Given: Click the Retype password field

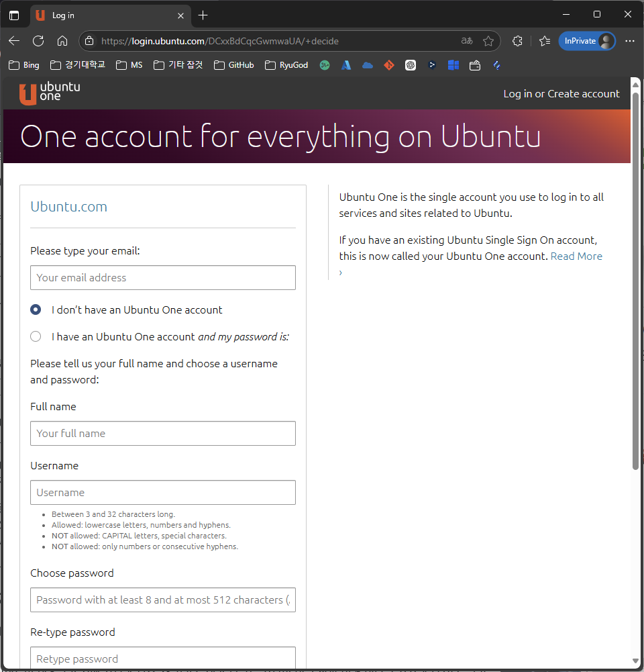Looking at the screenshot, I should pos(163,657).
